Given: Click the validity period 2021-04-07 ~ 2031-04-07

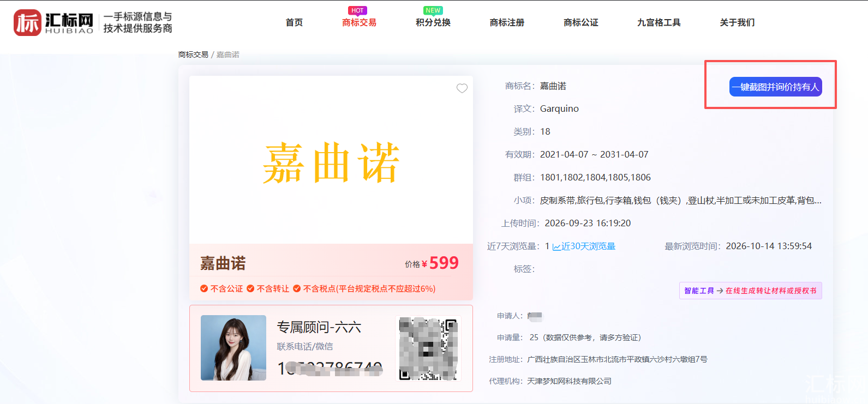Looking at the screenshot, I should pyautogui.click(x=594, y=154).
